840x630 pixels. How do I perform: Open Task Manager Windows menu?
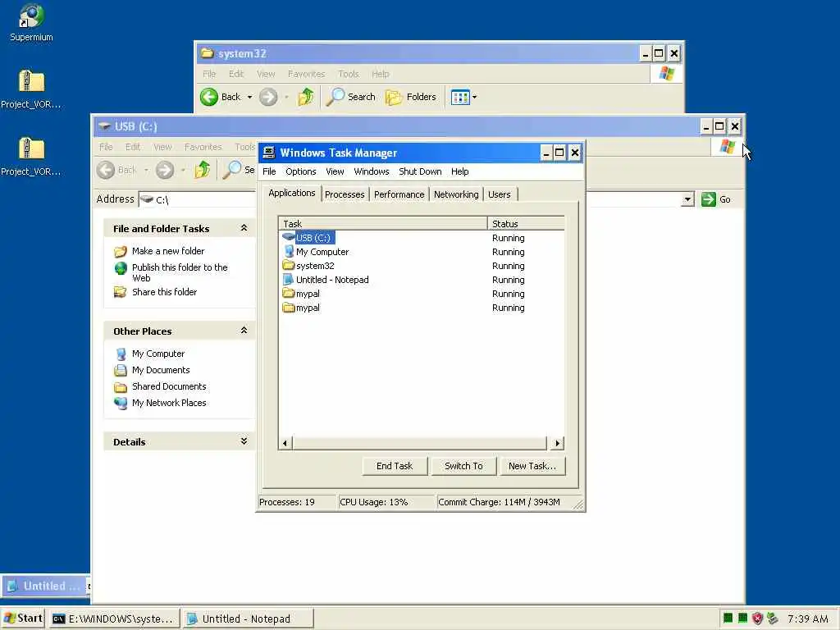[x=372, y=171]
